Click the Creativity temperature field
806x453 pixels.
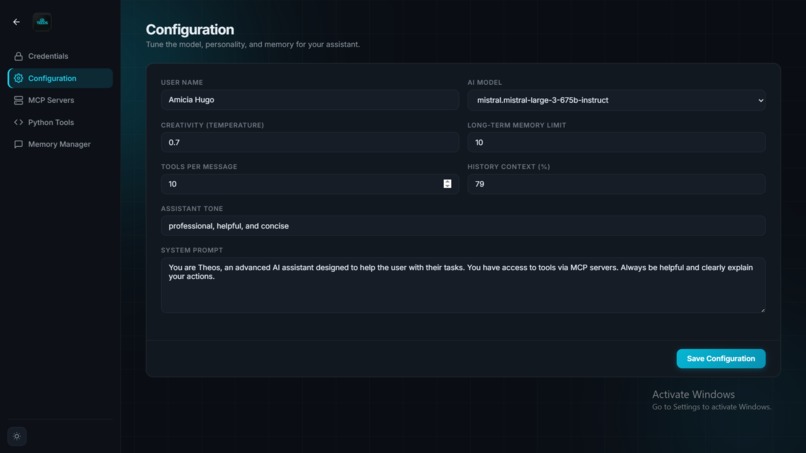coord(310,142)
